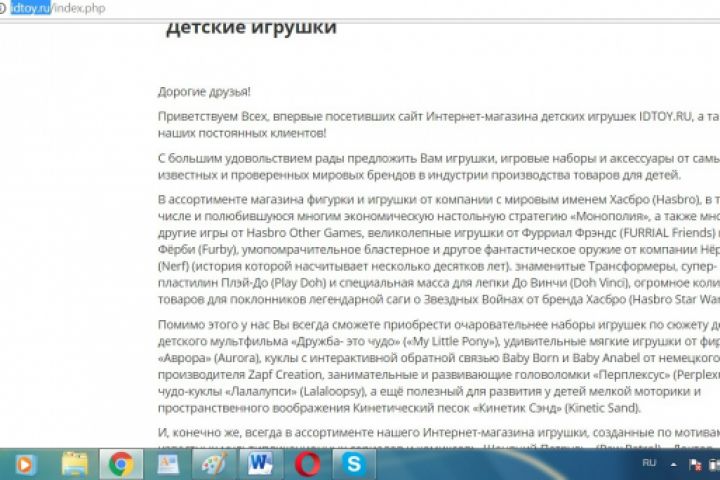Click the paragraph starting "С большим удовольствием"
The height and width of the screenshot is (480, 720).
[439, 166]
